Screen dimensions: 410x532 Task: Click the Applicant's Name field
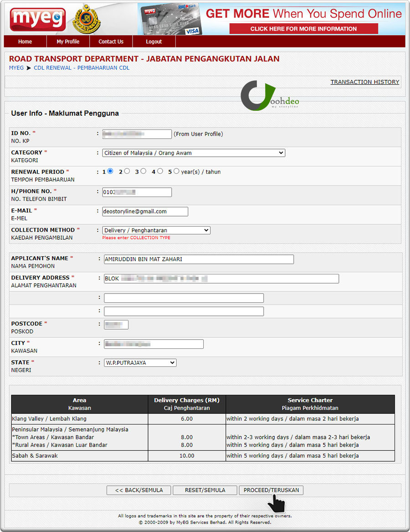pos(199,259)
